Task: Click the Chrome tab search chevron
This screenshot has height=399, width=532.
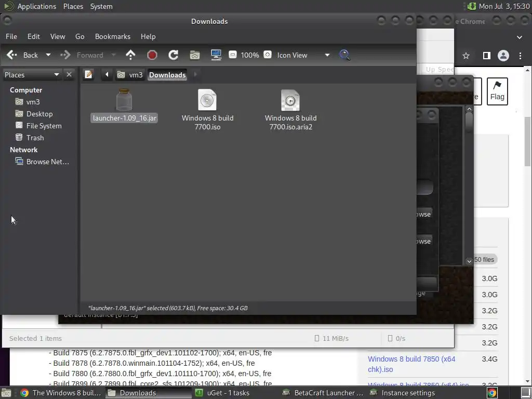Action: pyautogui.click(x=520, y=37)
